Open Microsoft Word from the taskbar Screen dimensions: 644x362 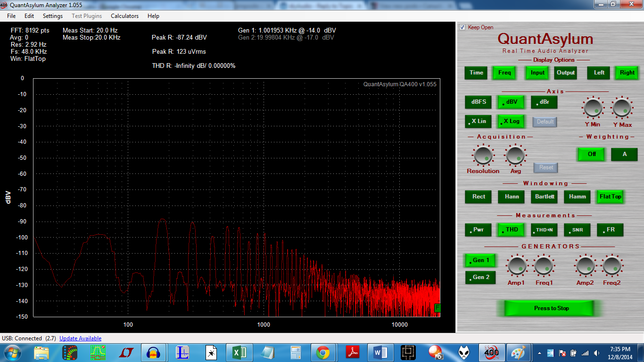click(x=380, y=353)
